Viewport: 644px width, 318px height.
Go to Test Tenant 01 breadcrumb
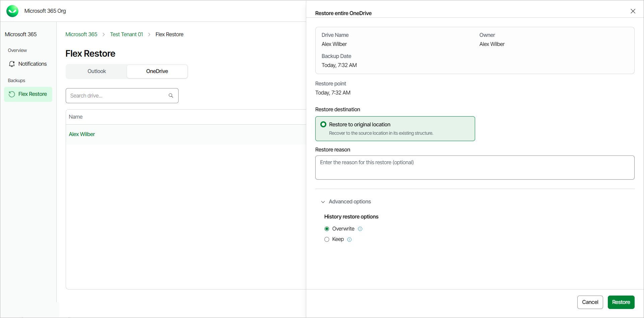(127, 34)
